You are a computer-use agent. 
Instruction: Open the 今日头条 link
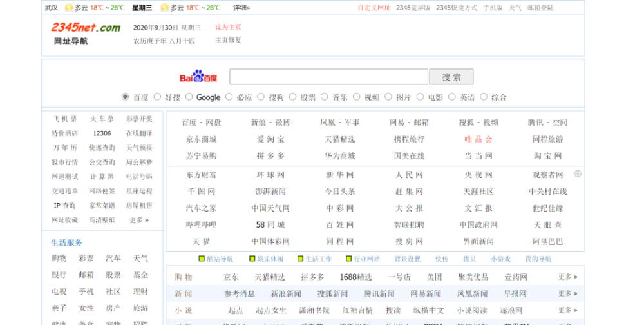339,192
